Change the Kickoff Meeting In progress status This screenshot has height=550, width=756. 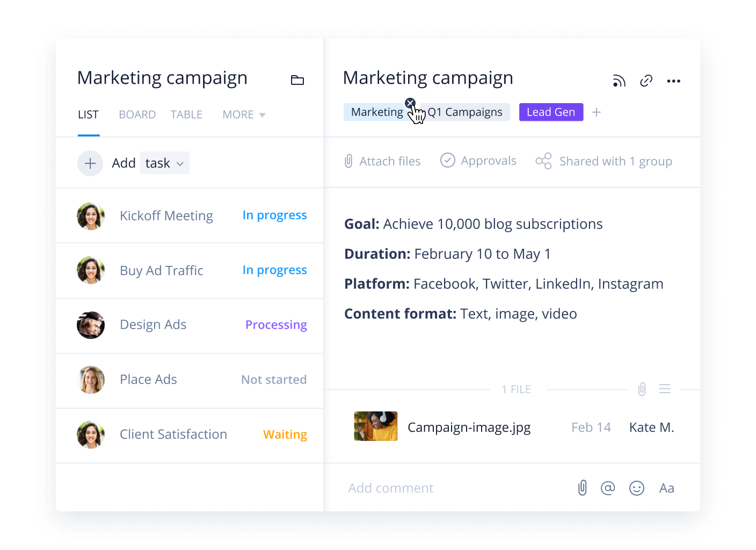point(274,215)
